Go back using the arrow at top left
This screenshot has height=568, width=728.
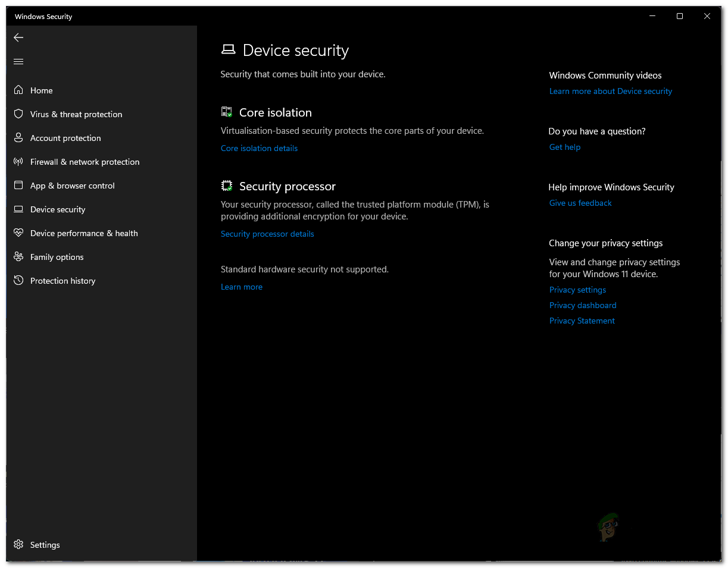click(18, 37)
